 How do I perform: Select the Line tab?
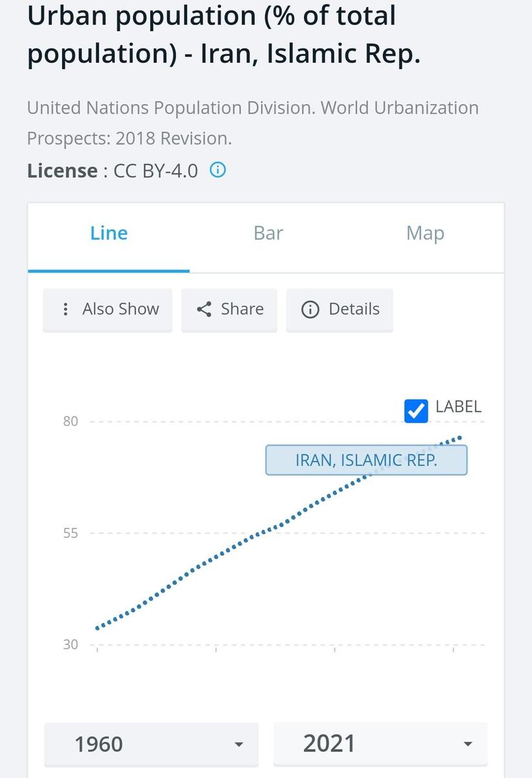[109, 233]
